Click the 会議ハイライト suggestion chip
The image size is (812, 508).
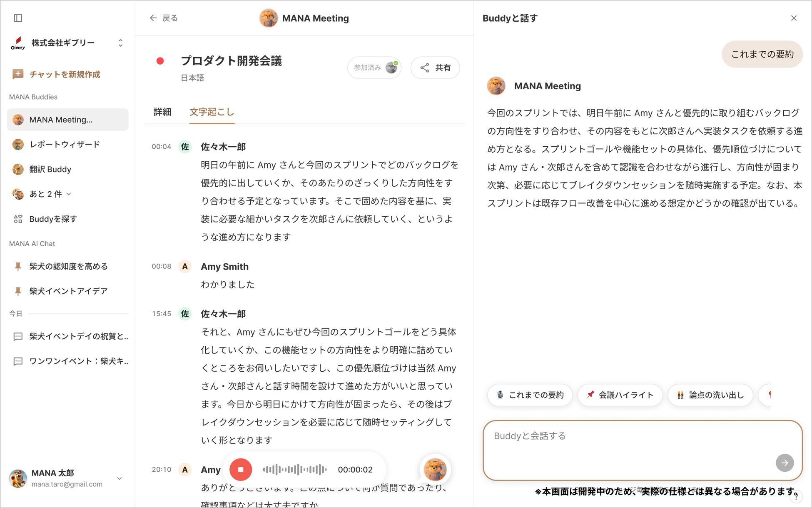[x=620, y=395]
